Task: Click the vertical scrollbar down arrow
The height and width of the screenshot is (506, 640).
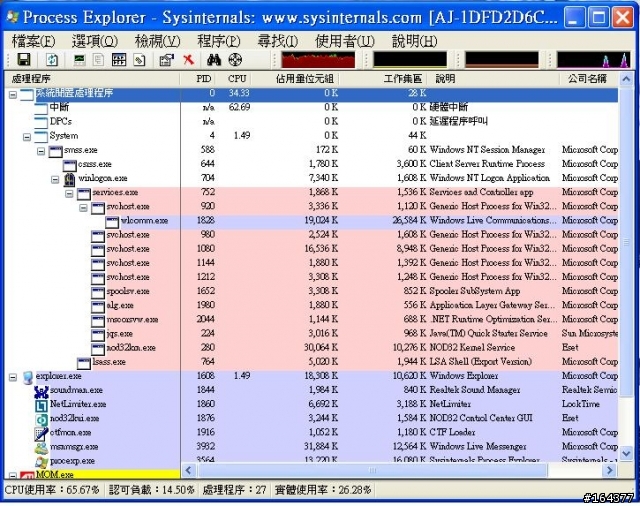Action: [x=626, y=453]
